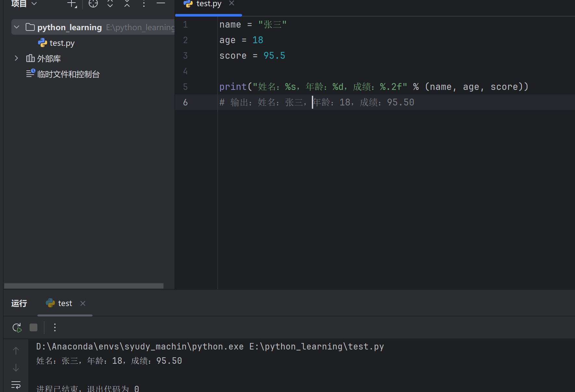Click the new file plus icon
This screenshot has height=392, width=575.
[x=71, y=4]
